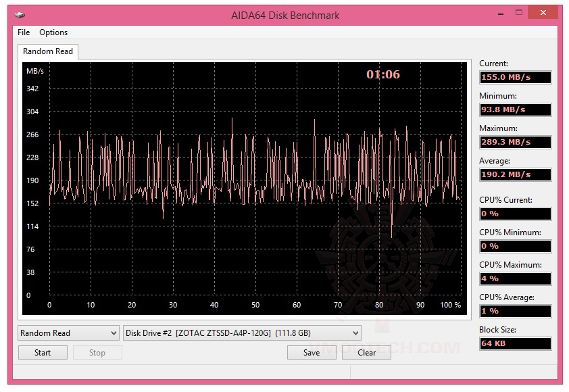Click the Average 190.2 MB/s value

click(x=516, y=174)
